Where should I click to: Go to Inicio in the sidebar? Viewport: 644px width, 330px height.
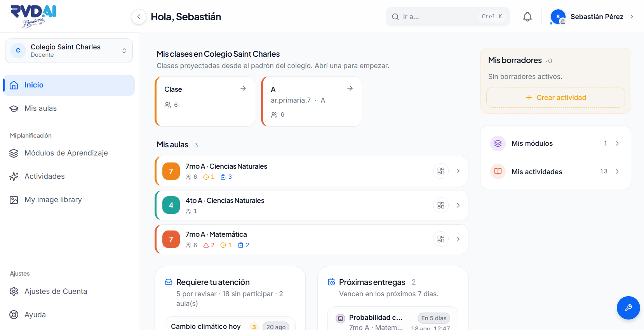(69, 85)
